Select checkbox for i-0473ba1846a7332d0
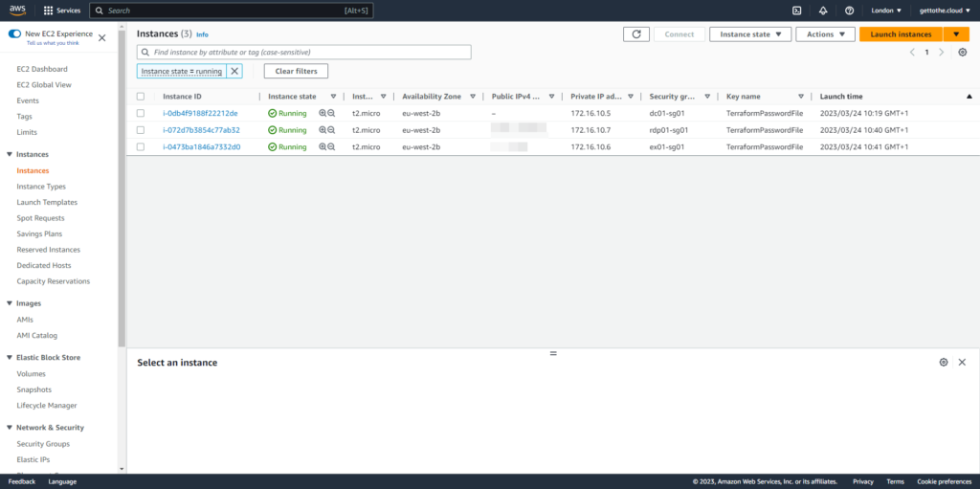The height and width of the screenshot is (489, 980). point(141,147)
